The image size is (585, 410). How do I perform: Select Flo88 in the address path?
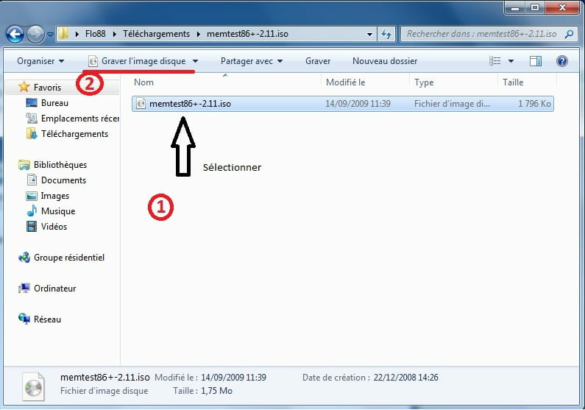coord(95,34)
